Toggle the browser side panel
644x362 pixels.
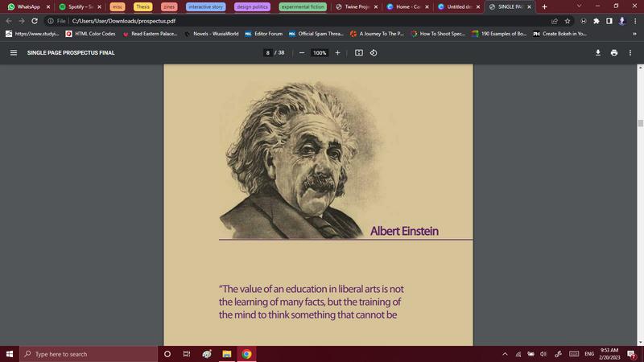[x=609, y=21]
